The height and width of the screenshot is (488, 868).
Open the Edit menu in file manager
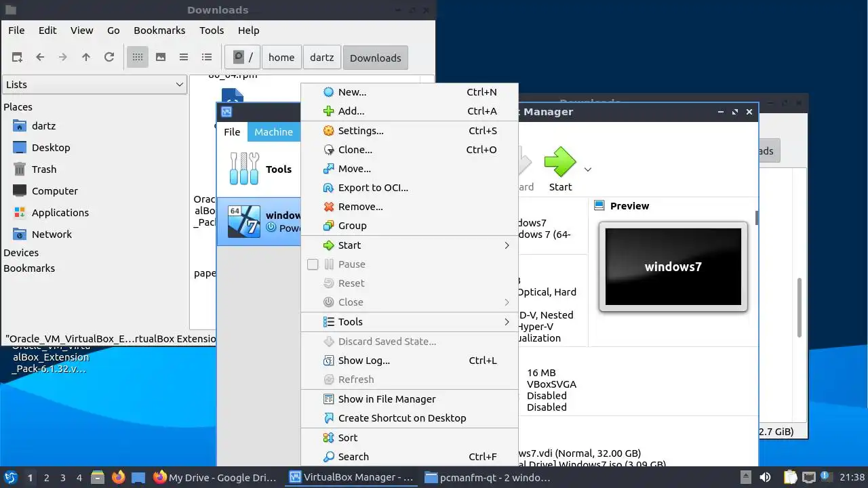click(47, 30)
